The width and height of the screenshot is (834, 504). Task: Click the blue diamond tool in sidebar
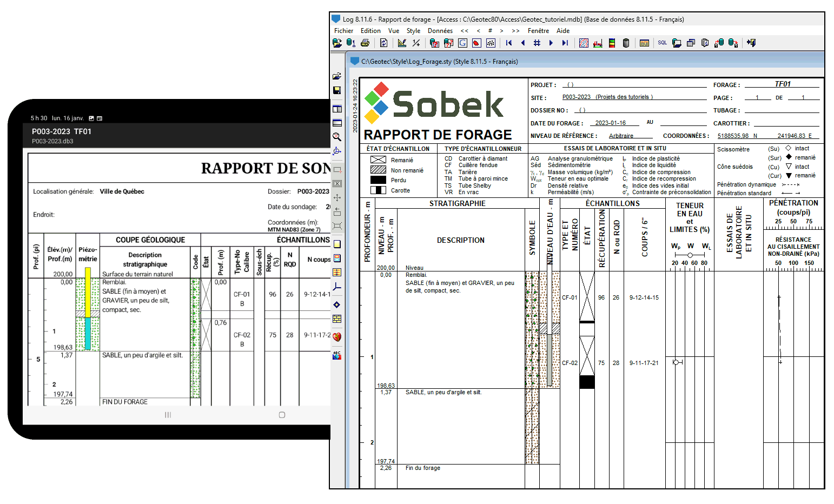[337, 304]
